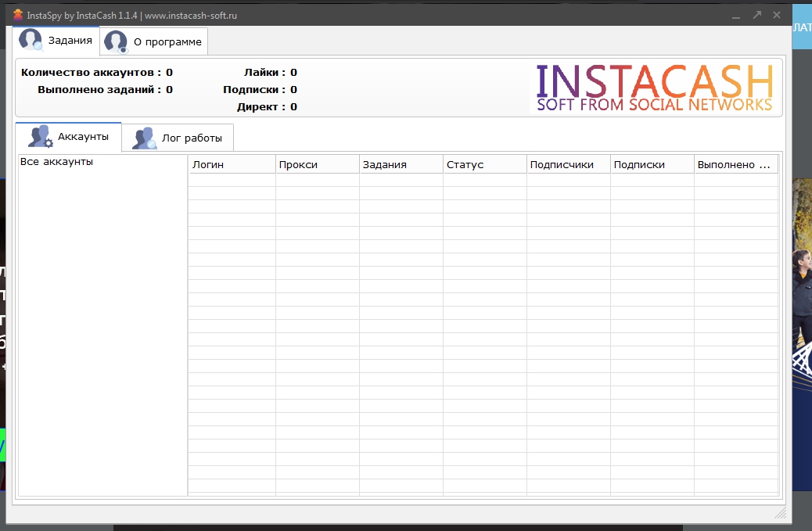Click the Задания column header

click(401, 164)
